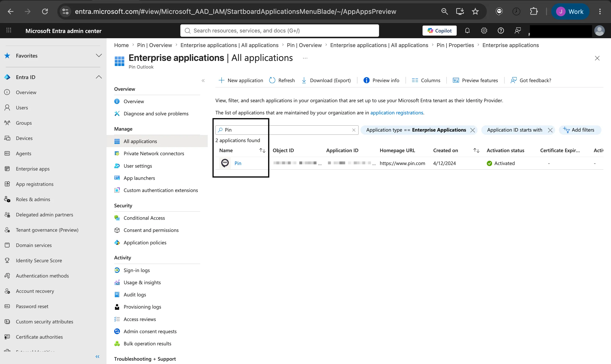Open Identity Secure Score
611x364 pixels.
click(39, 261)
